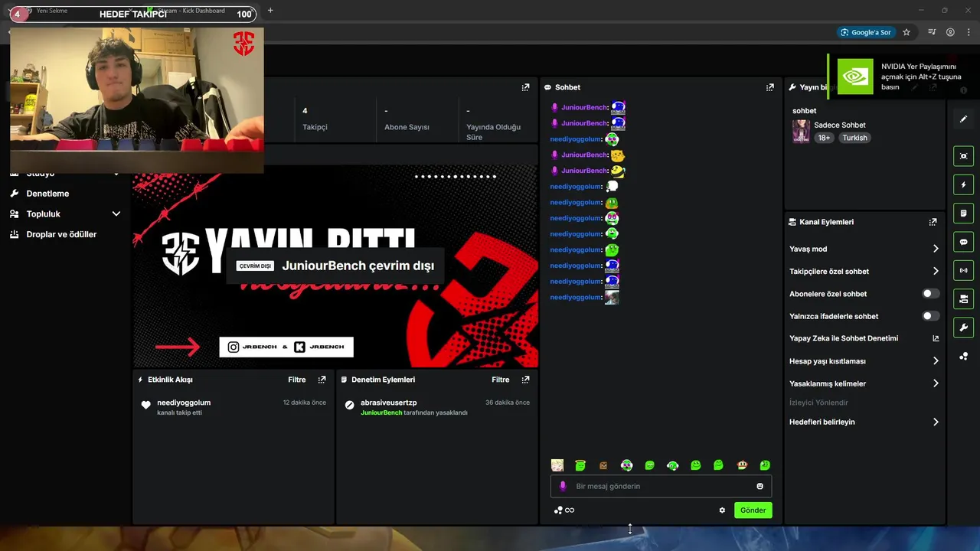
Task: Click the green Gönder send button
Action: [x=753, y=510]
